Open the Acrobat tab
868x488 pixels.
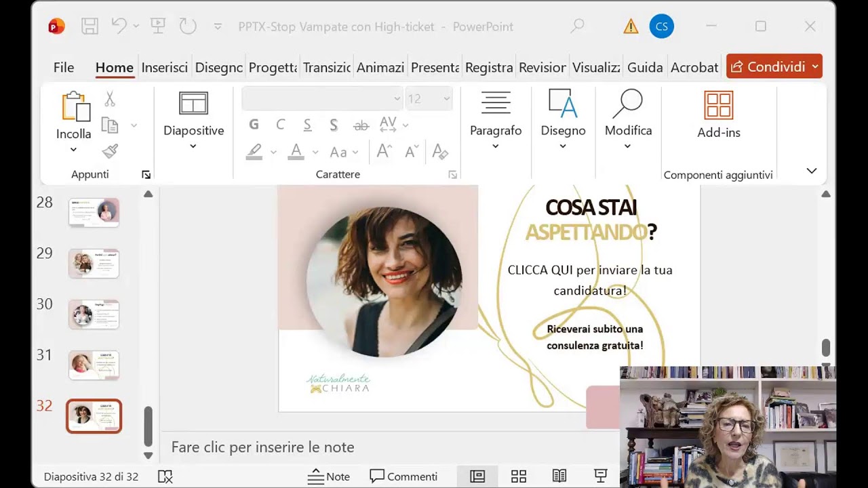694,67
